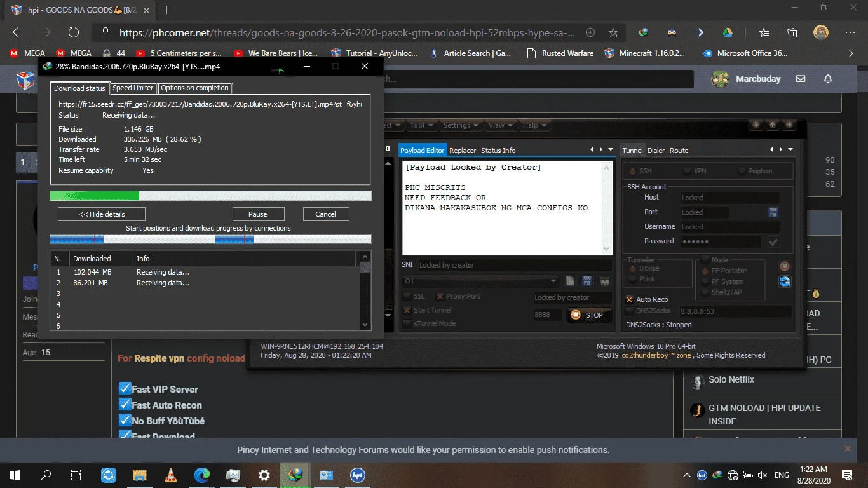Show hidden system tray icons chevron

click(687, 475)
